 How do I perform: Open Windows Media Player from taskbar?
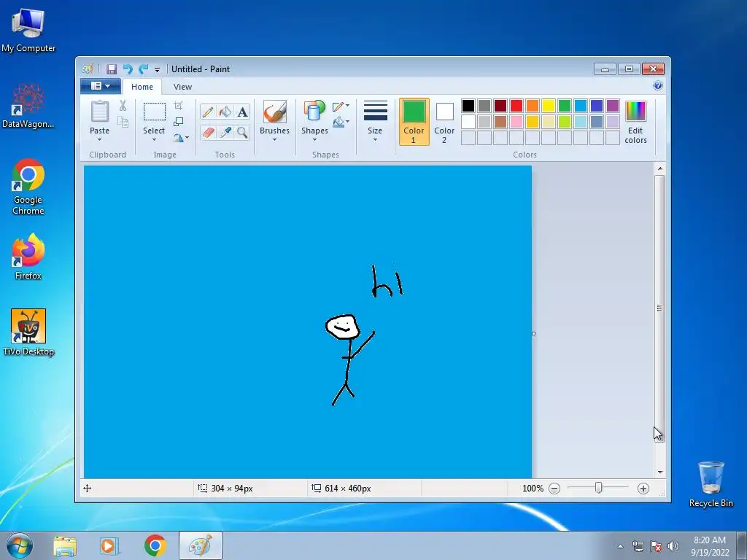109,545
